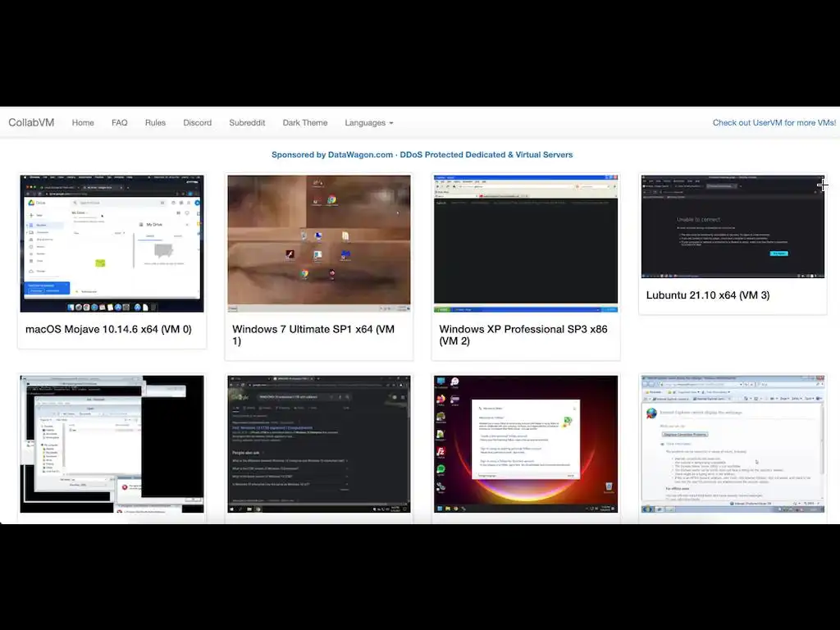Open the VM thumbnail with red Windows 11 wallpaper
840x630 pixels.
(526, 444)
